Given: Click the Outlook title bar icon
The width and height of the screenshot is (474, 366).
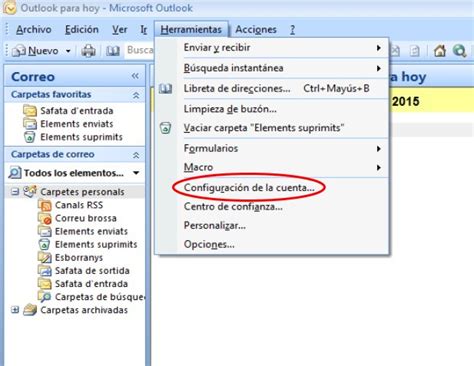Looking at the screenshot, I should click(9, 7).
